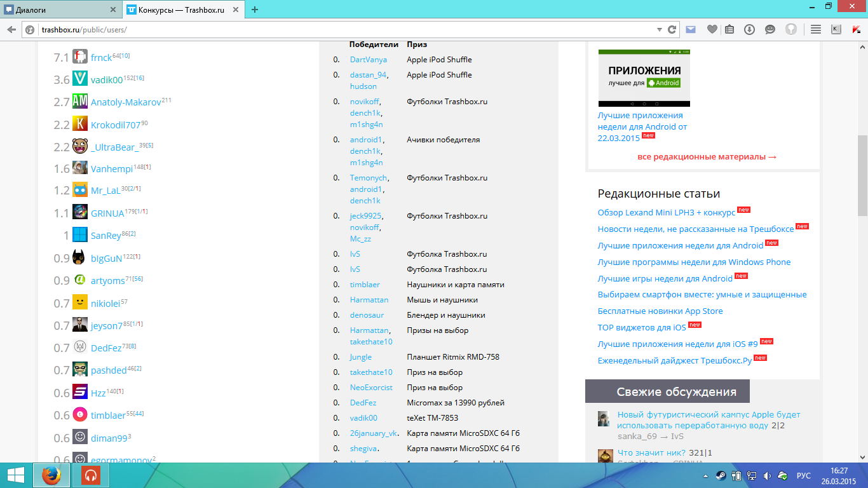The image size is (868, 488).
Task: Open the volume speaker tray icon
Action: [x=767, y=475]
